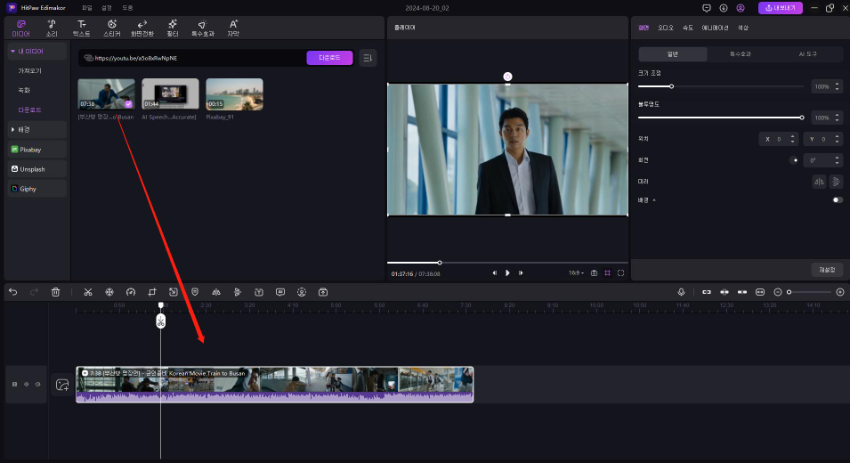Delete selected clip with trash icon
The width and height of the screenshot is (850, 463).
56,292
